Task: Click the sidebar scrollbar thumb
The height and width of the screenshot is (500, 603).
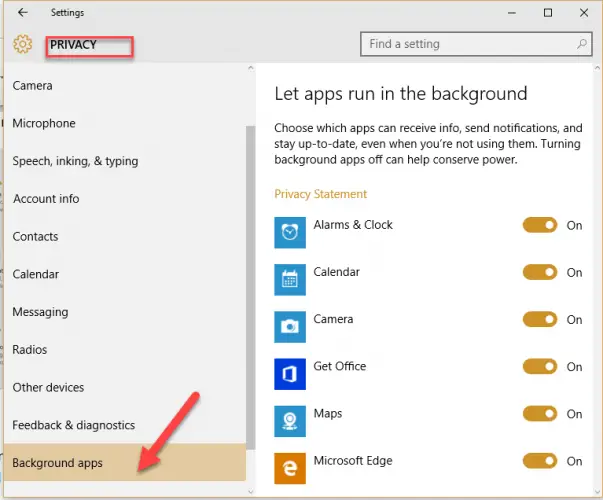Action: click(250, 287)
